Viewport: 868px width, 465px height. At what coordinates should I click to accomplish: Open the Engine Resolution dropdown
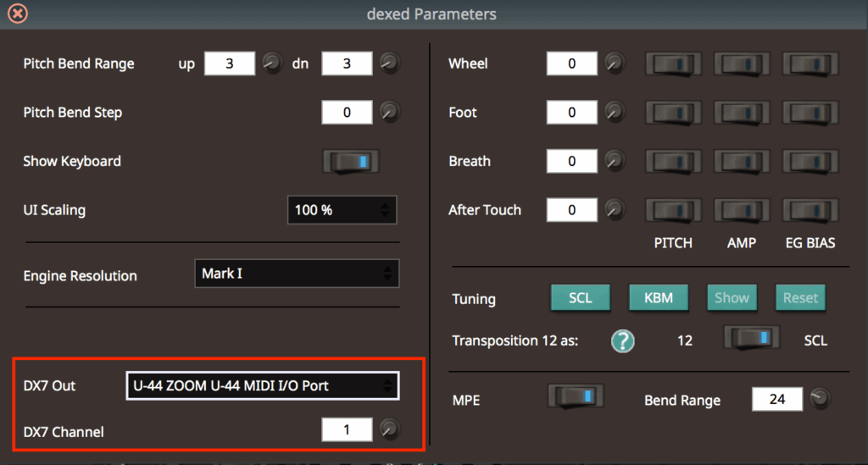click(297, 274)
